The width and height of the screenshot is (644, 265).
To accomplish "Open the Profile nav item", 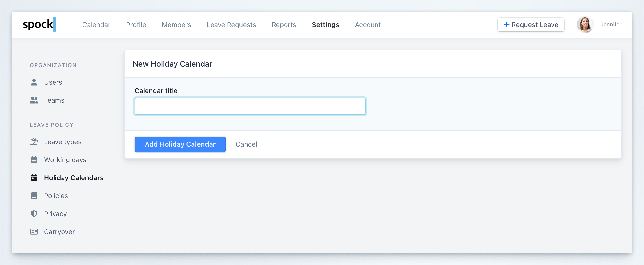I will pyautogui.click(x=136, y=25).
